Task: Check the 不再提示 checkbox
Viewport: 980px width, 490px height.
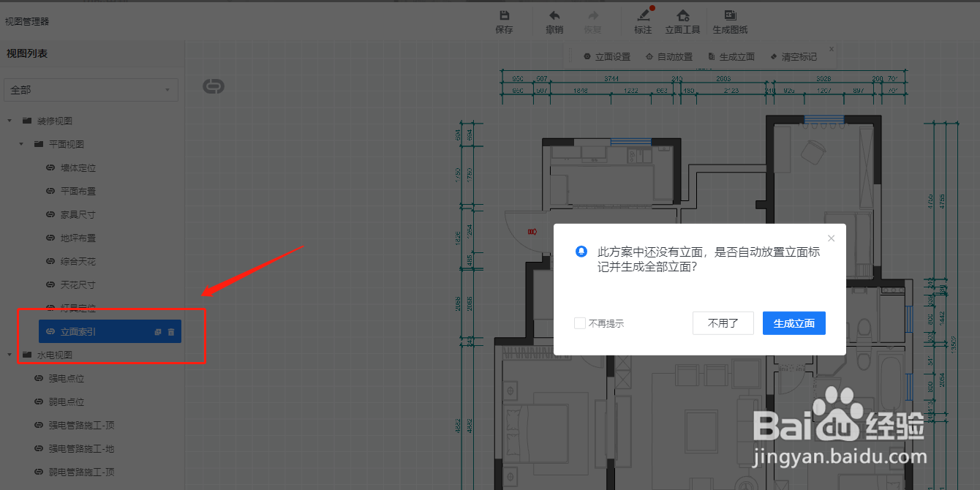Action: 580,323
